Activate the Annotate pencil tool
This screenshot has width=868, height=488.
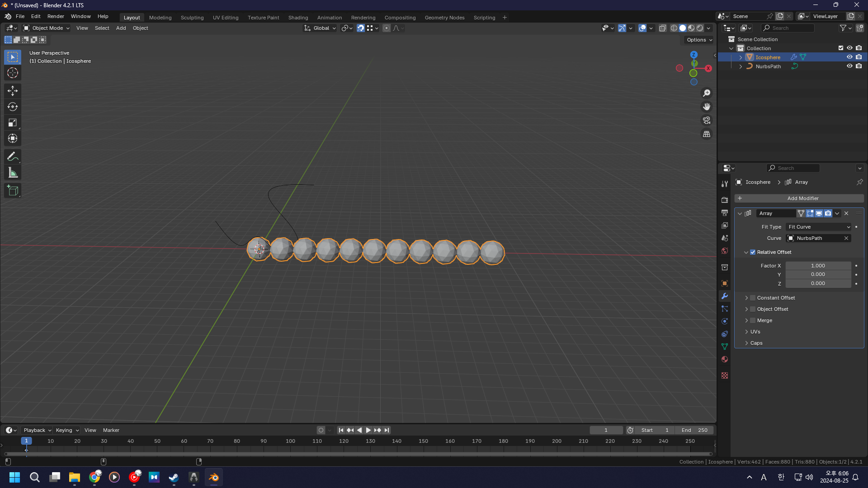click(13, 157)
